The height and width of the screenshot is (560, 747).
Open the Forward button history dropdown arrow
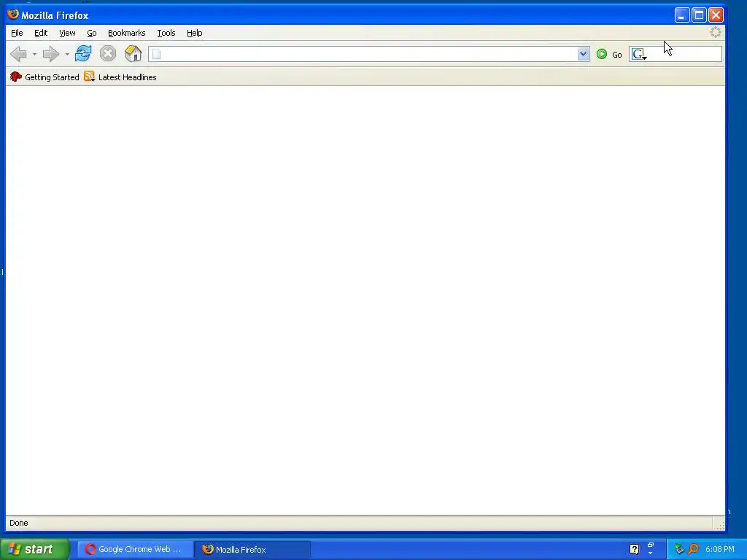point(67,54)
